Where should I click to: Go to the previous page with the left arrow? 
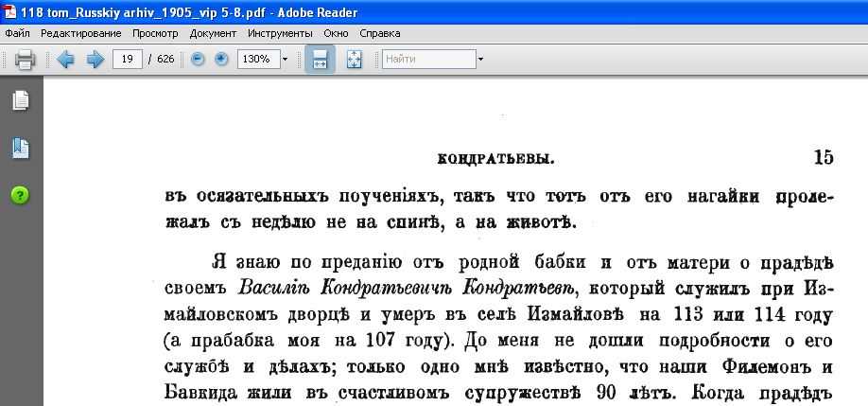65,60
